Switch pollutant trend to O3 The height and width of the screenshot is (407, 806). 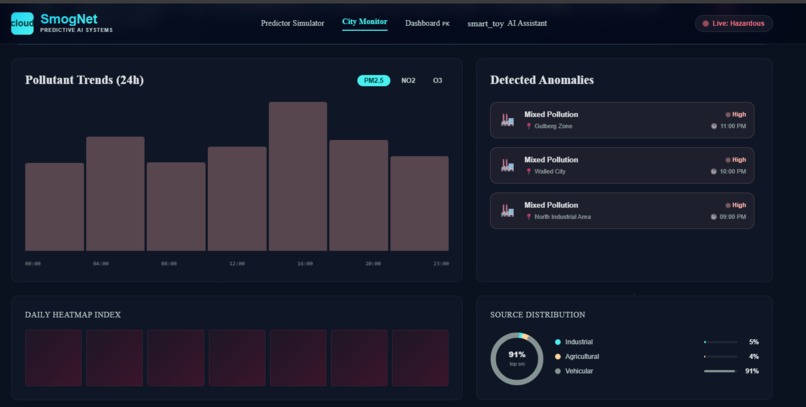pyautogui.click(x=437, y=81)
